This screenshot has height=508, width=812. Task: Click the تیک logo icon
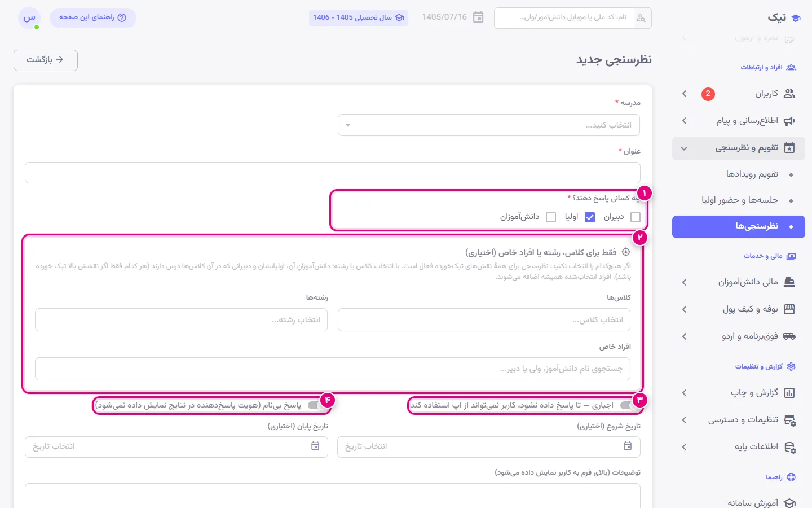tap(796, 18)
